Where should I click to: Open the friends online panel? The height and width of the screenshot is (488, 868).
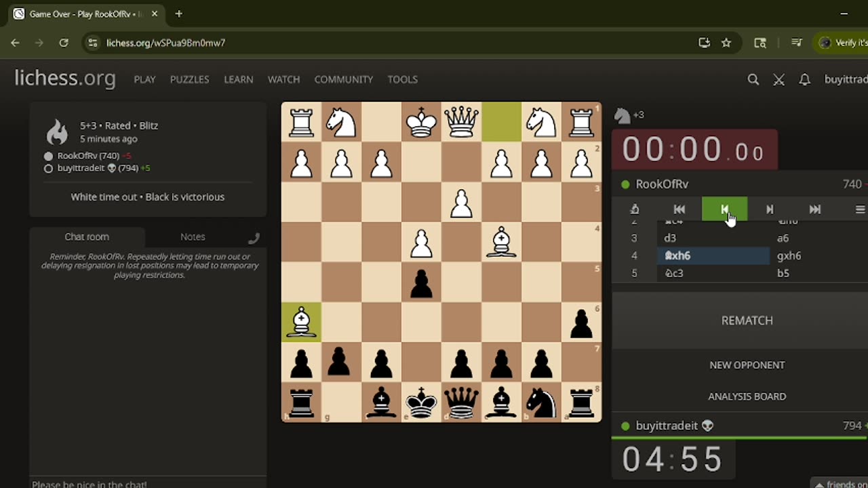(x=841, y=484)
